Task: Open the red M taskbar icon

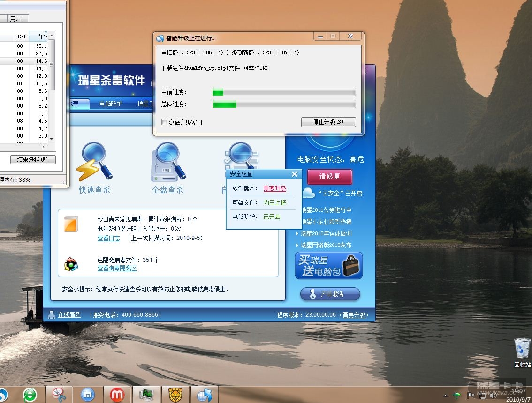Action: (x=117, y=395)
